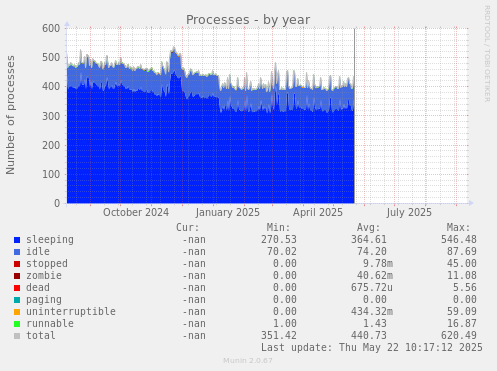Click the total legend color swatch
The width and height of the screenshot is (497, 371).
tap(17, 336)
